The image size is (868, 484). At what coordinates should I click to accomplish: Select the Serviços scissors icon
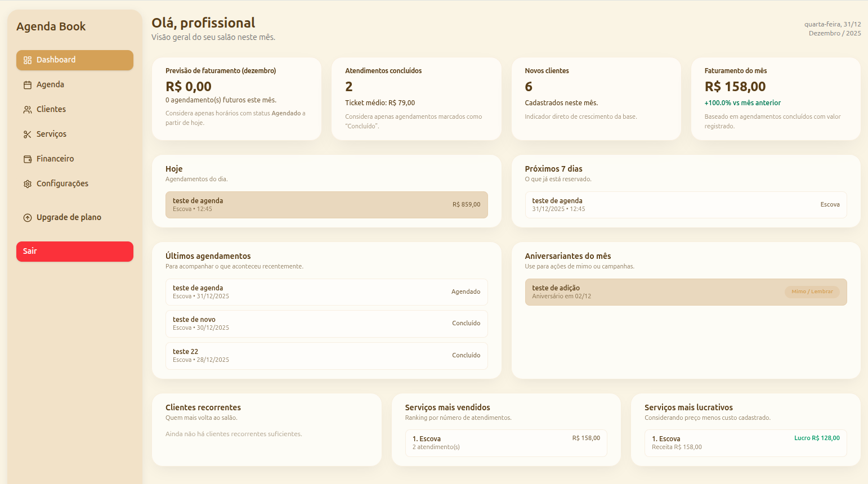point(26,133)
